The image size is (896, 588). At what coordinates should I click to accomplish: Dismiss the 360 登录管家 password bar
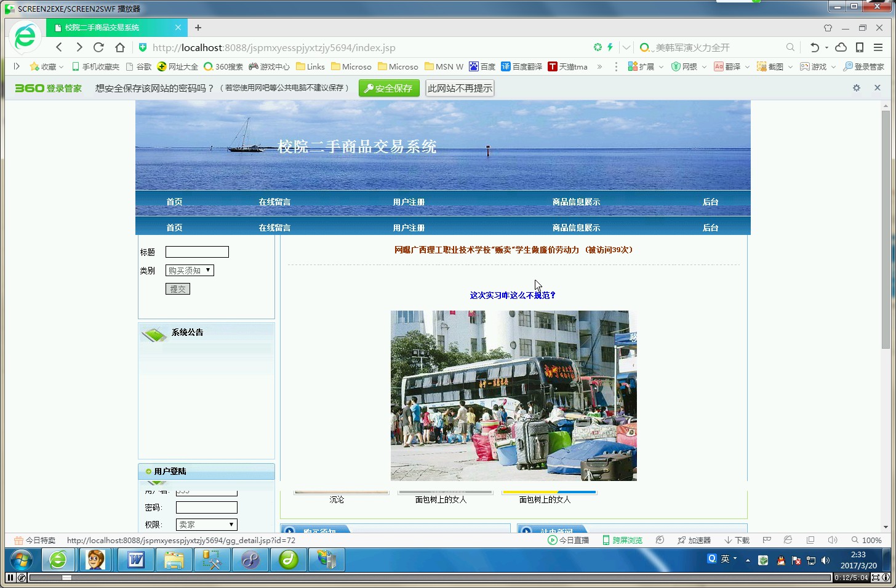tap(878, 88)
